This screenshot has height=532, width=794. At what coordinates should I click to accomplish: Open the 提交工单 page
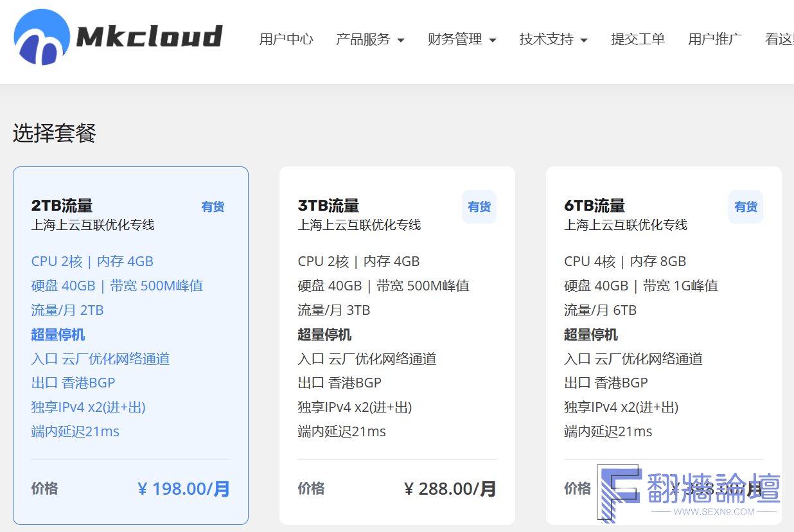pyautogui.click(x=637, y=39)
